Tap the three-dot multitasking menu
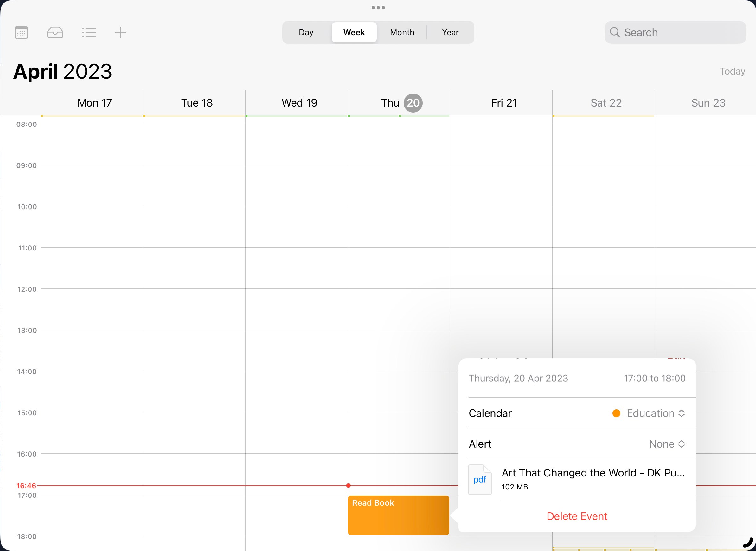This screenshot has height=551, width=756. [378, 8]
